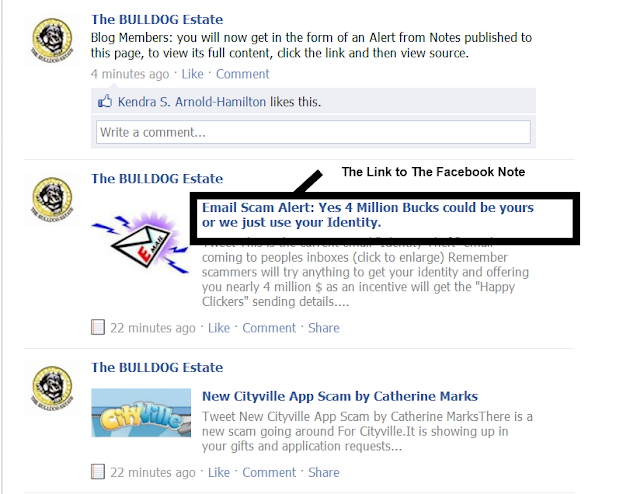Click the BULLDOG Estate avatar on Cityville post
This screenshot has height=494, width=640.
[x=52, y=387]
